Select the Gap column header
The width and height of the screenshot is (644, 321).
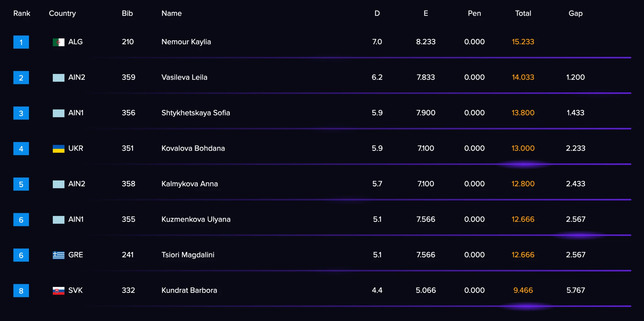click(x=575, y=13)
